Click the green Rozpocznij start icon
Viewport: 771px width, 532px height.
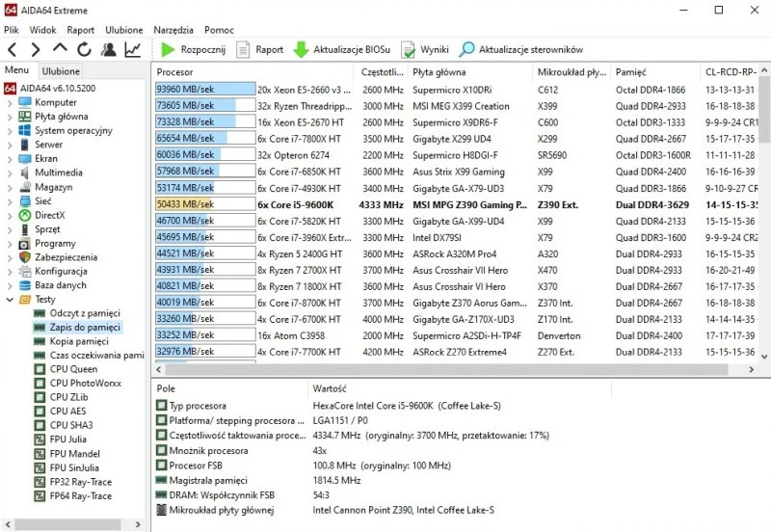point(169,49)
